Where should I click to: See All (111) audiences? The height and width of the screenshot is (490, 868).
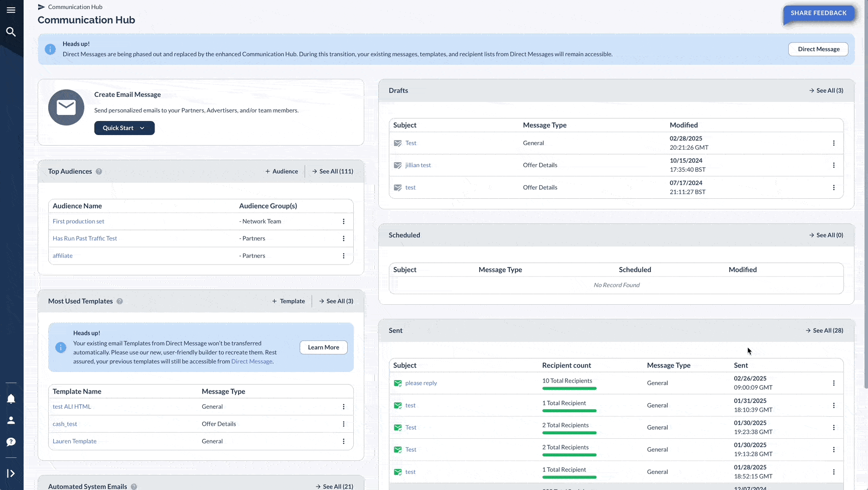(x=333, y=171)
